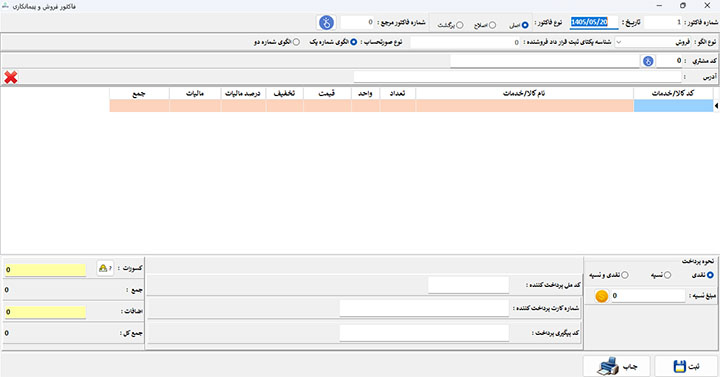Click the تخفیف column header
Viewport: 720px width, 377px height.
click(284, 93)
